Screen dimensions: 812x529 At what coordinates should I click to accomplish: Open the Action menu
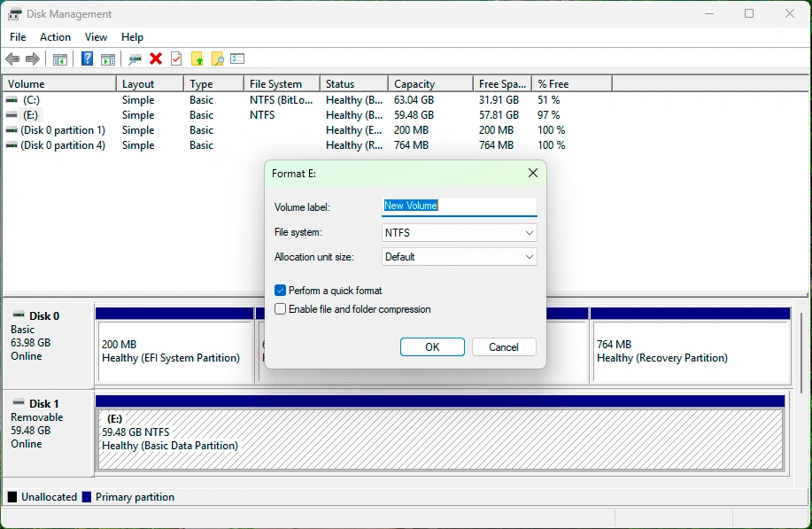tap(55, 37)
